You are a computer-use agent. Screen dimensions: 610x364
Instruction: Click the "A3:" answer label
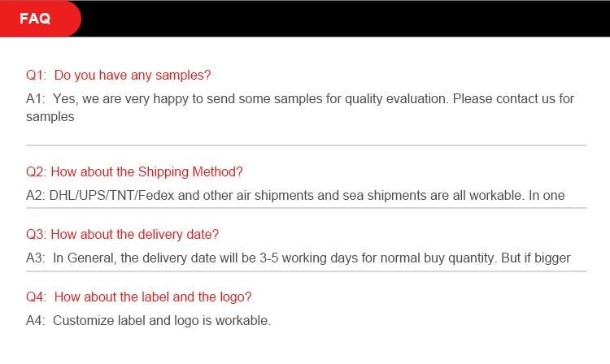(x=36, y=258)
